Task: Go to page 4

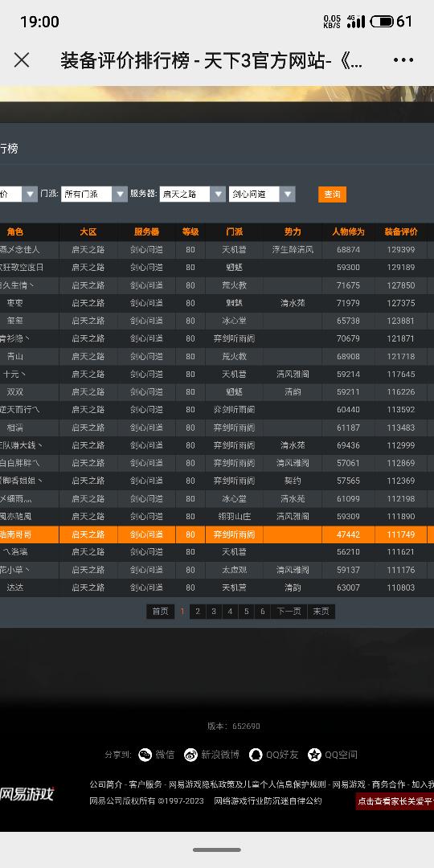Action: 230,611
